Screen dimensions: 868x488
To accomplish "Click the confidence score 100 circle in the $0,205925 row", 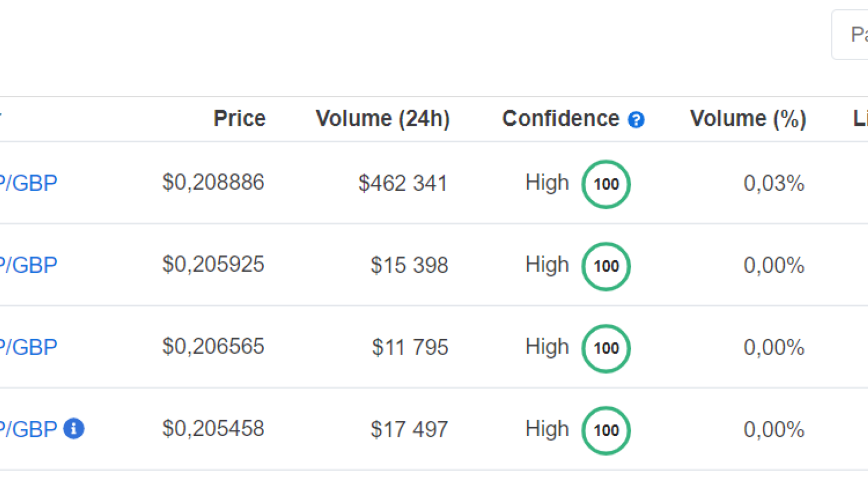I will click(x=606, y=266).
